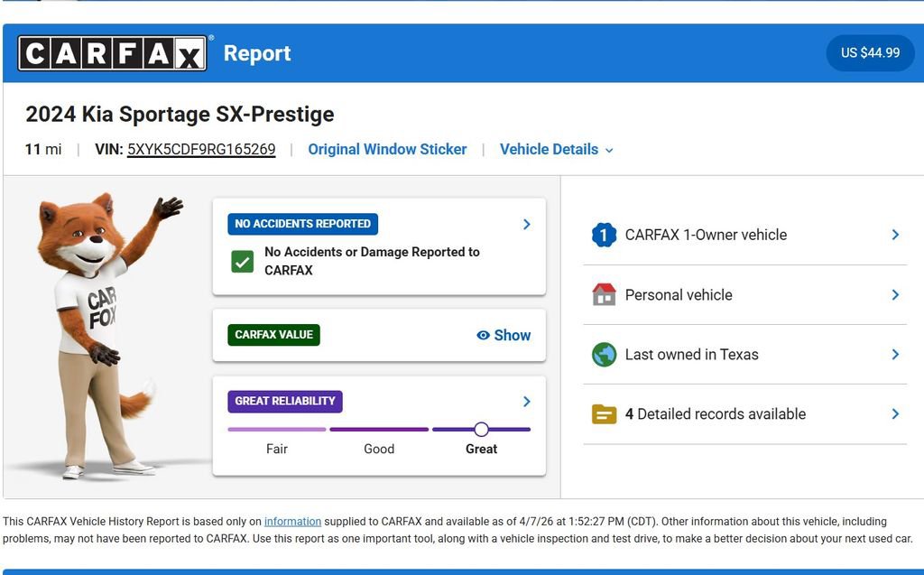This screenshot has width=924, height=575.
Task: Click No Accidents or Damage Reported text
Action: pyautogui.click(x=372, y=261)
